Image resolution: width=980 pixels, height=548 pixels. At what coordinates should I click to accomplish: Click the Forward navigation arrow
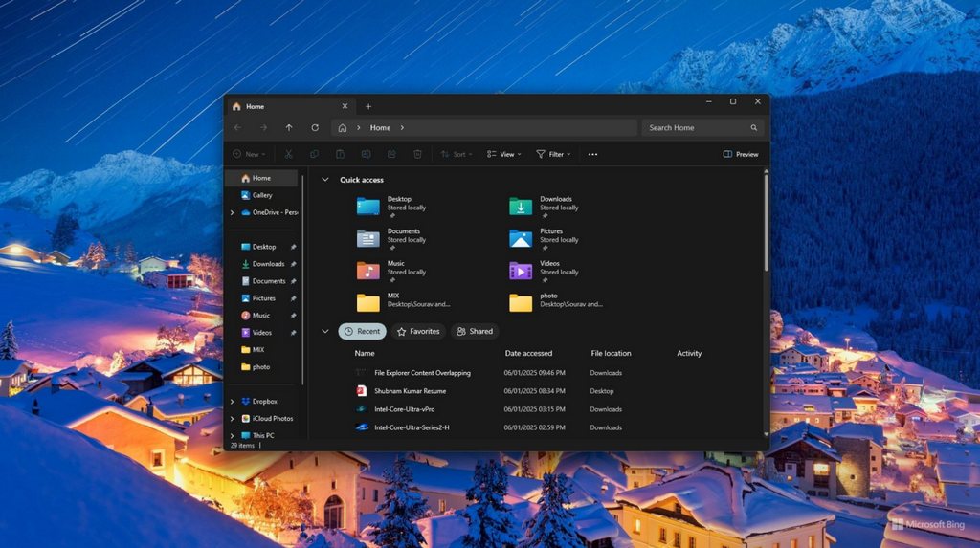[x=263, y=127]
